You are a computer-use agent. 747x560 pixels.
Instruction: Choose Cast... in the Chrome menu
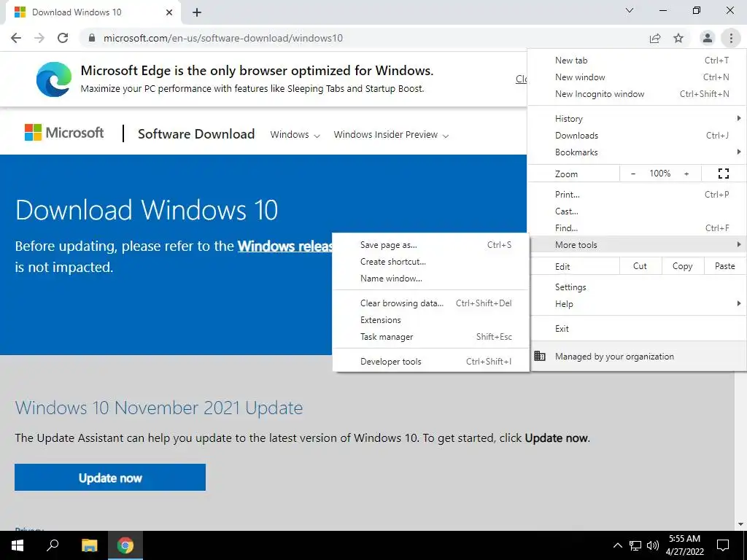[637, 211]
